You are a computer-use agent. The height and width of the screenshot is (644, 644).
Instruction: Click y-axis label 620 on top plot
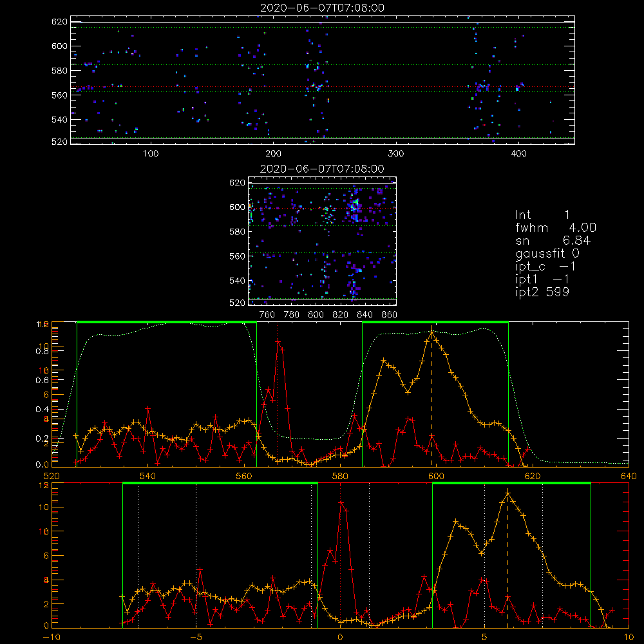[59, 21]
